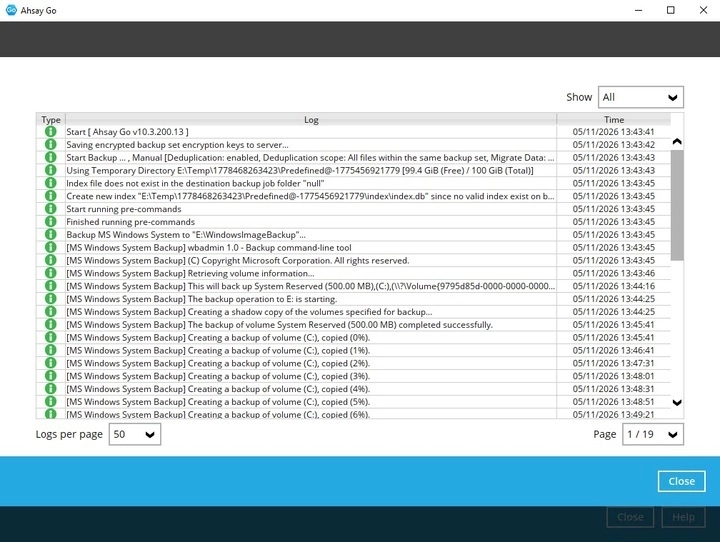The height and width of the screenshot is (542, 720).
Task: Click the info icon for "copied (5%)" row
Action: (51, 402)
